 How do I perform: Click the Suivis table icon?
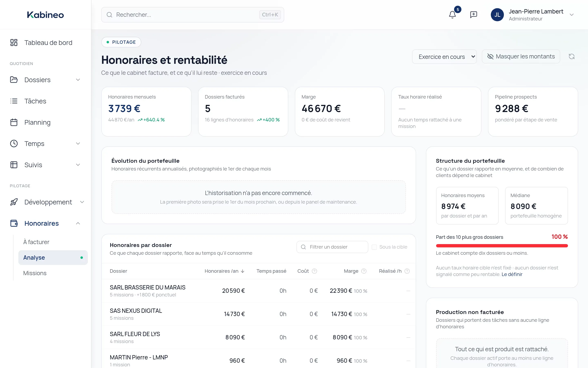[x=14, y=165]
